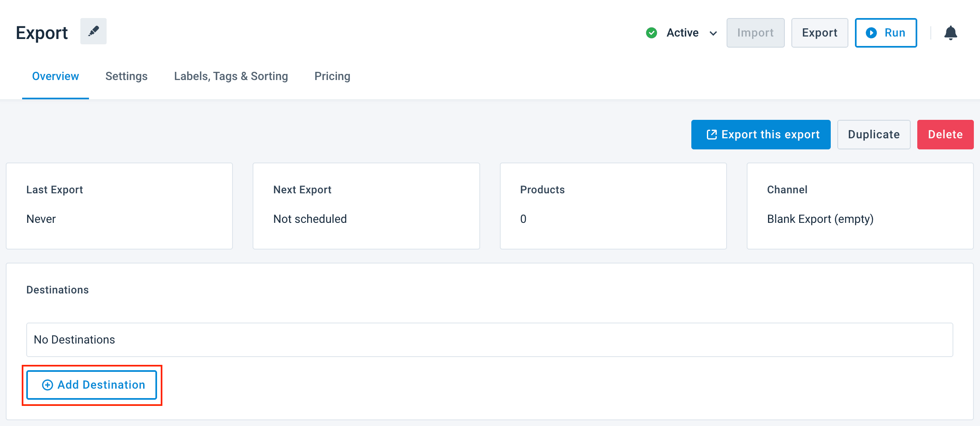Image resolution: width=980 pixels, height=426 pixels.
Task: Click Add Destination plus button
Action: (x=92, y=385)
